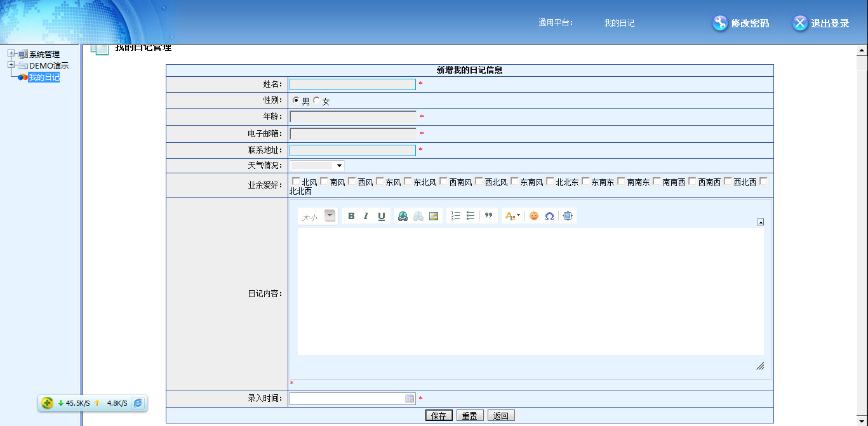
Task: Click the 我的日记 cube icon in tree
Action: point(22,77)
